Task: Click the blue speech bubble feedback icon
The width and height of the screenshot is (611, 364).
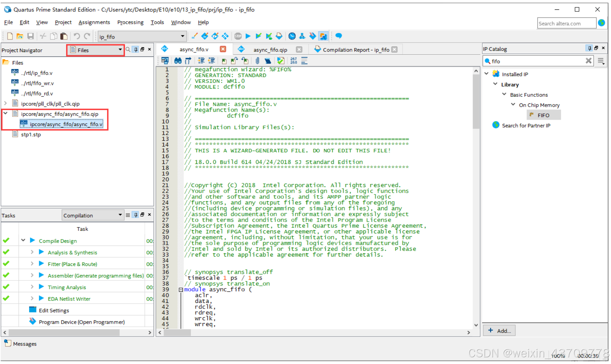Action: coord(339,36)
